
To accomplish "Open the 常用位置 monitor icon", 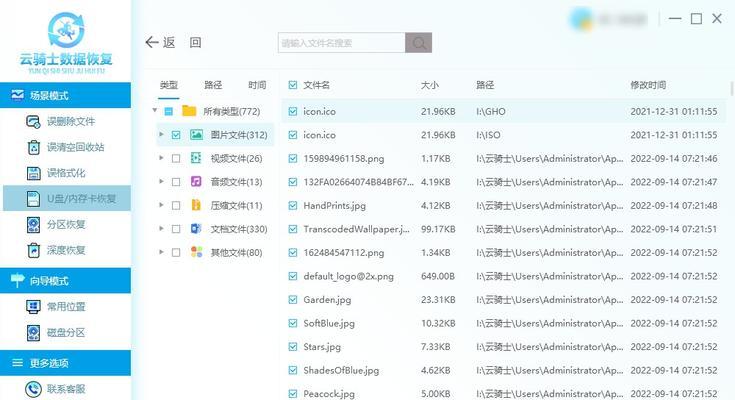I will tap(33, 307).
